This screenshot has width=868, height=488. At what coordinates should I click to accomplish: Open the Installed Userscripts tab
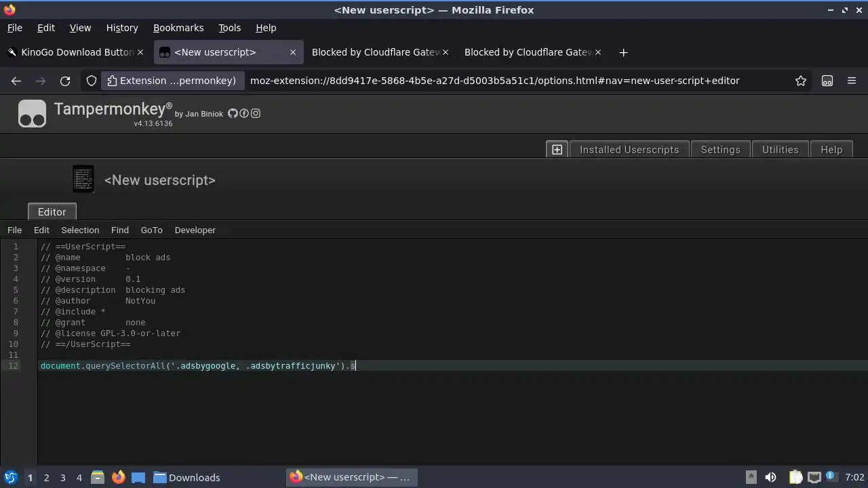point(629,150)
